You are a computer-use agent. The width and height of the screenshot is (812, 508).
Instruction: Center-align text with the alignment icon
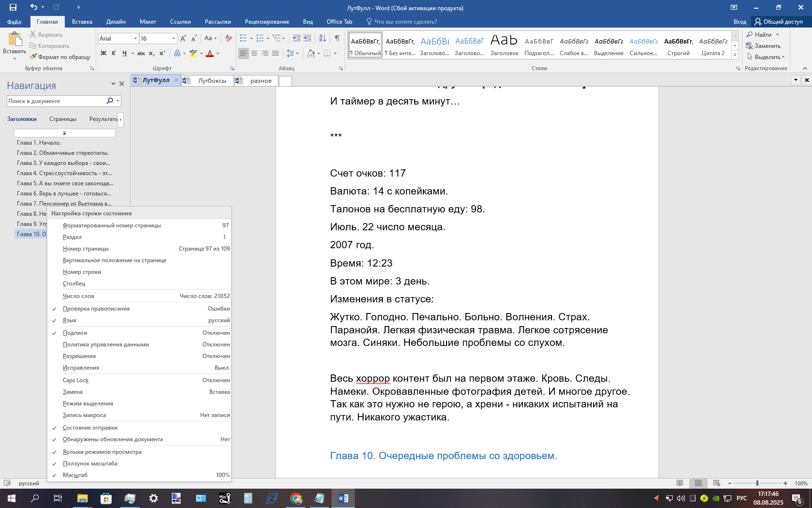point(254,53)
